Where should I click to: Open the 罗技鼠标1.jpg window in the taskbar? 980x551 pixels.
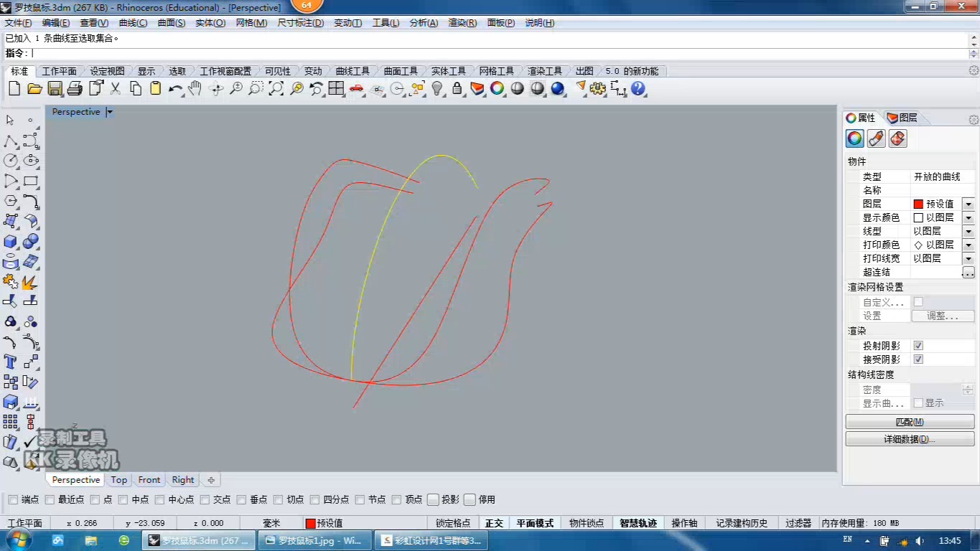click(314, 540)
